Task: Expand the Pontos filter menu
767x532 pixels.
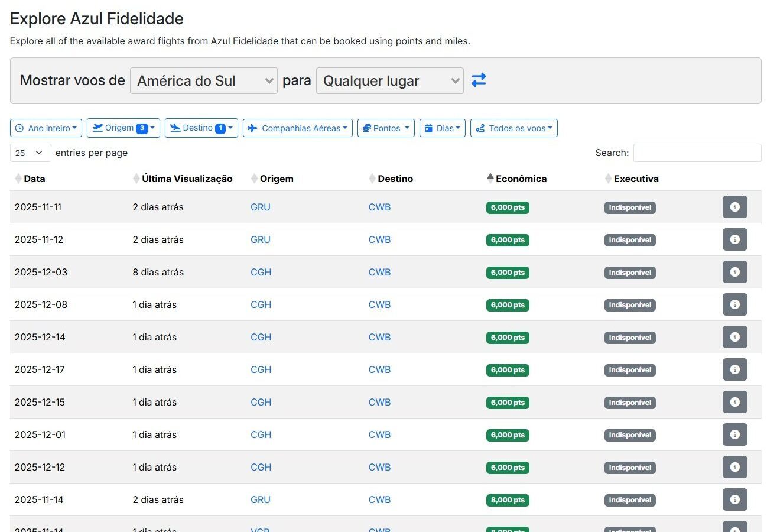Action: 386,128
